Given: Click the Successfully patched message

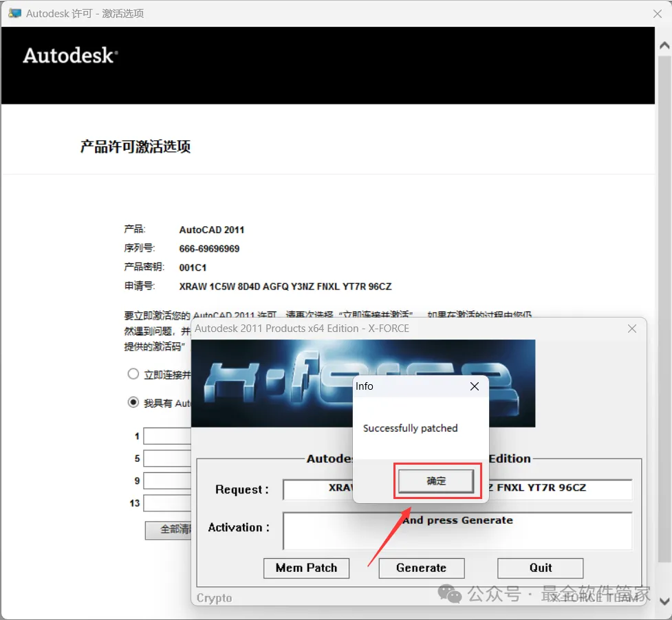Looking at the screenshot, I should click(x=410, y=428).
